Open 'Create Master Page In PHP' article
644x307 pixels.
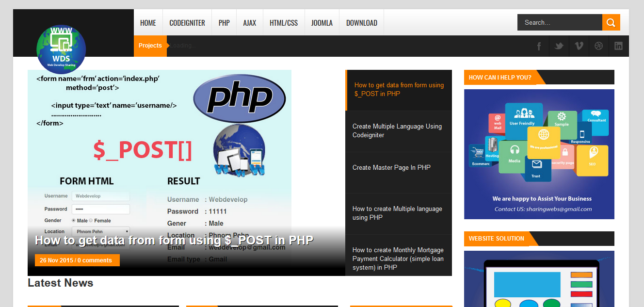click(391, 168)
